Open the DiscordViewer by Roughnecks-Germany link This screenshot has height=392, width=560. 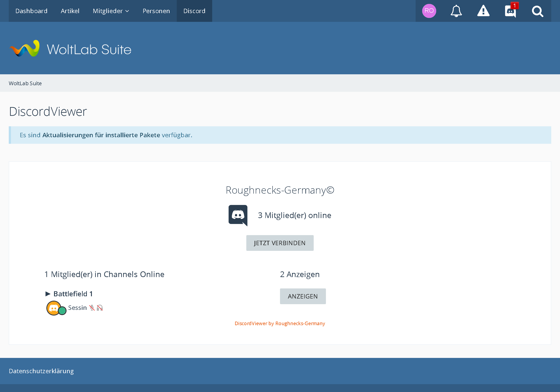click(x=280, y=323)
